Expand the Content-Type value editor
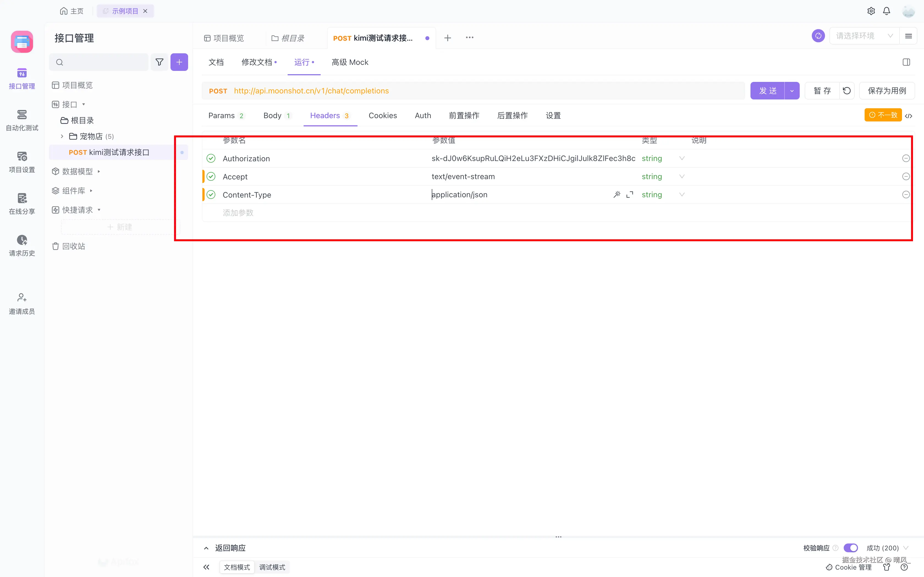The image size is (924, 577). coord(630,195)
